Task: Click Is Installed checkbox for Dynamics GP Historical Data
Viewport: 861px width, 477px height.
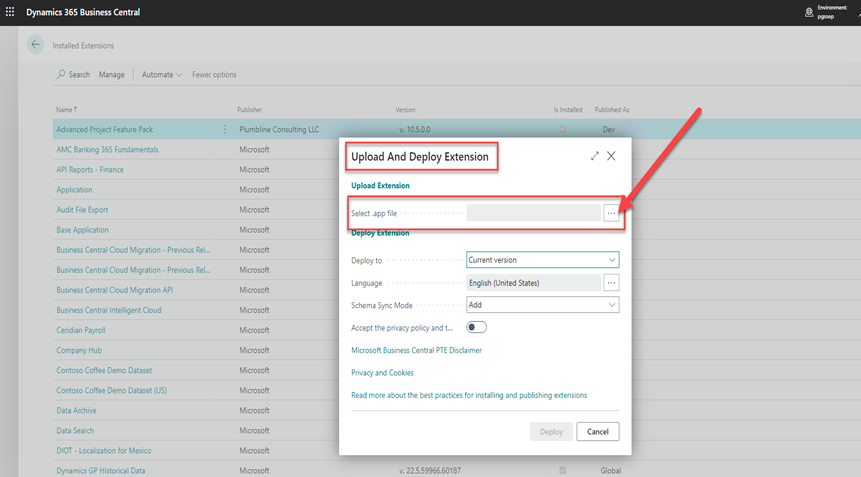Action: 562,470
